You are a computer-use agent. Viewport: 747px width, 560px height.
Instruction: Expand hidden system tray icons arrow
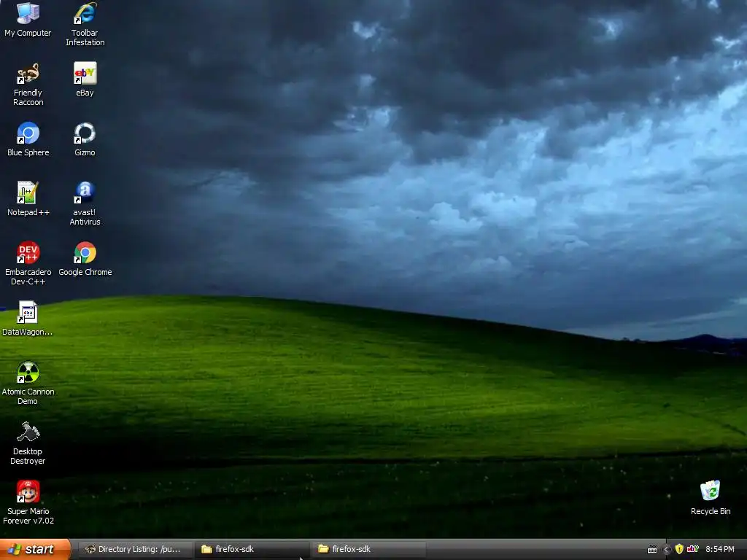tap(667, 550)
